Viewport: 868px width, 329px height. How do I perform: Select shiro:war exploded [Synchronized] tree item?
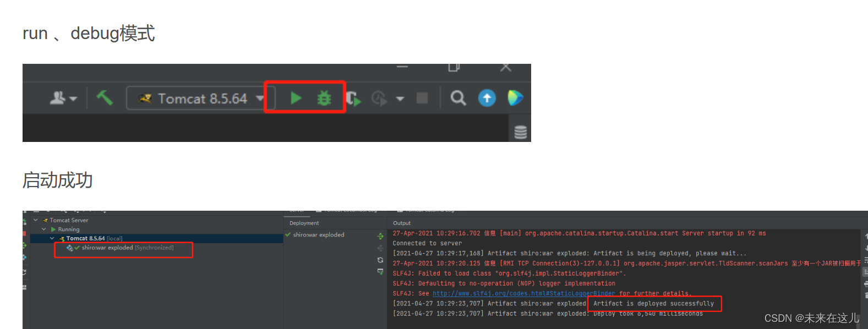127,248
